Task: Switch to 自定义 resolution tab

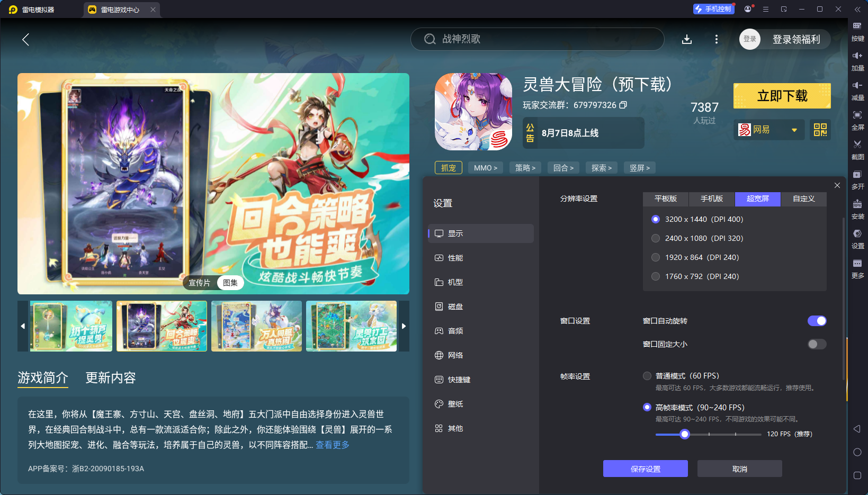Action: click(804, 199)
